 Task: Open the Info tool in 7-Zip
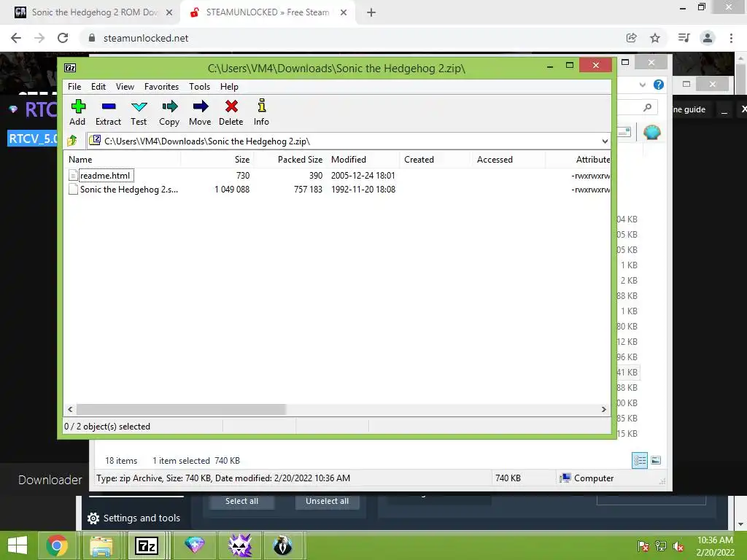click(261, 113)
